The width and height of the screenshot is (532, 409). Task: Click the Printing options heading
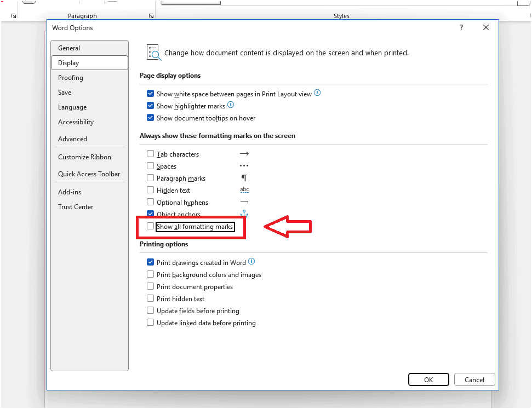[x=164, y=244]
